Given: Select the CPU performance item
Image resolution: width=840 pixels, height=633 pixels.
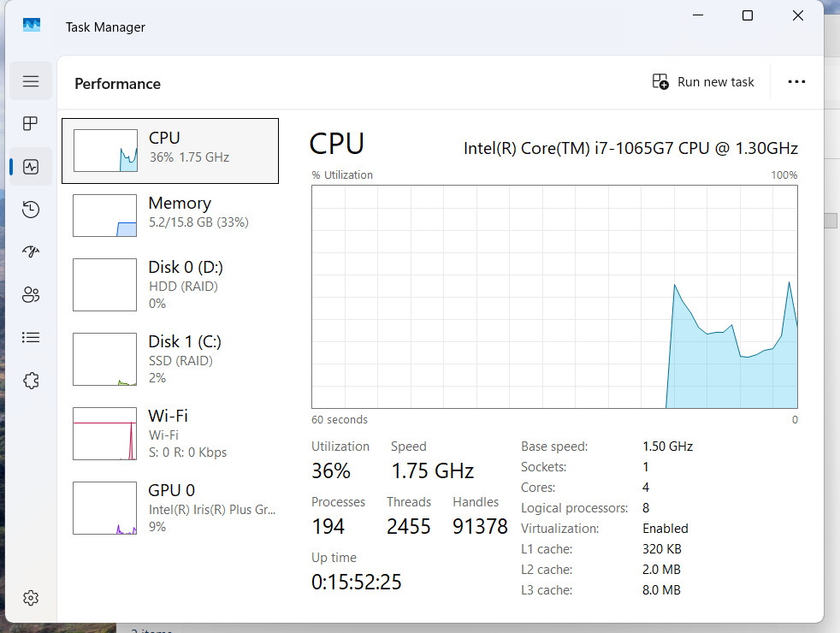Looking at the screenshot, I should (170, 151).
